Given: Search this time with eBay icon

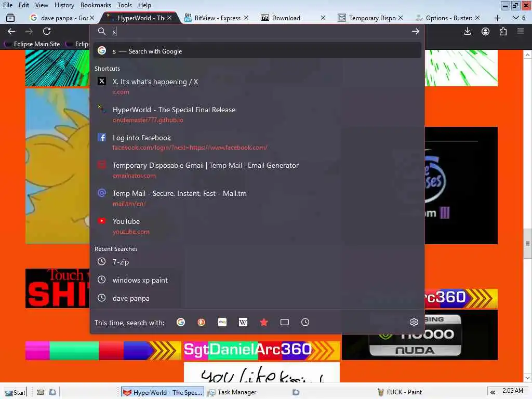Looking at the screenshot, I should click(x=222, y=322).
